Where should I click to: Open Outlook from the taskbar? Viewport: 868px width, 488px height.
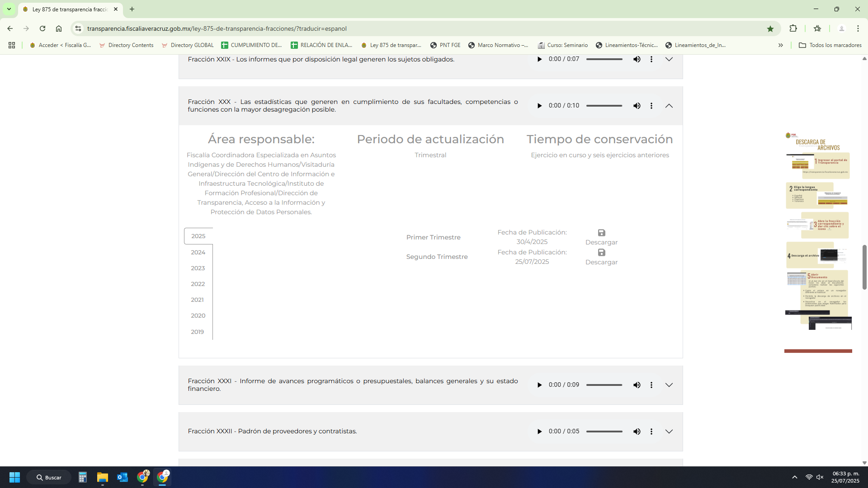click(123, 477)
